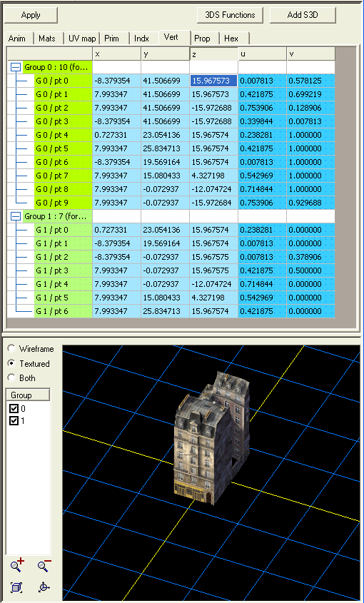Uncheck group 0 visibility checkbox
The image size is (364, 603).
coord(14,408)
